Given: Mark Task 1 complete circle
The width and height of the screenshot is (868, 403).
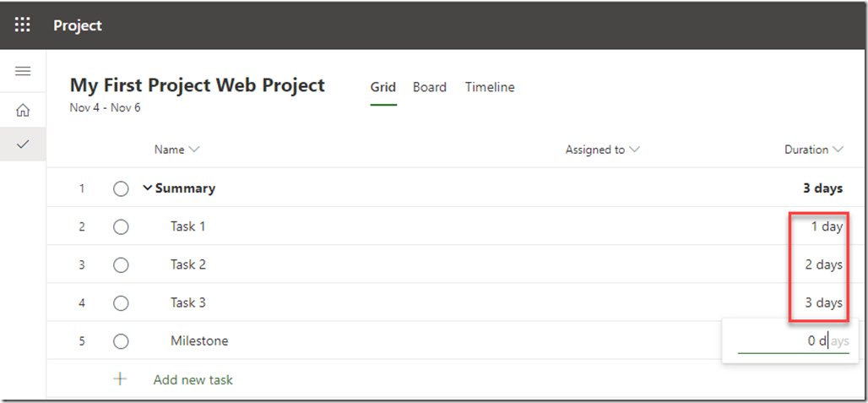Looking at the screenshot, I should click(x=121, y=226).
